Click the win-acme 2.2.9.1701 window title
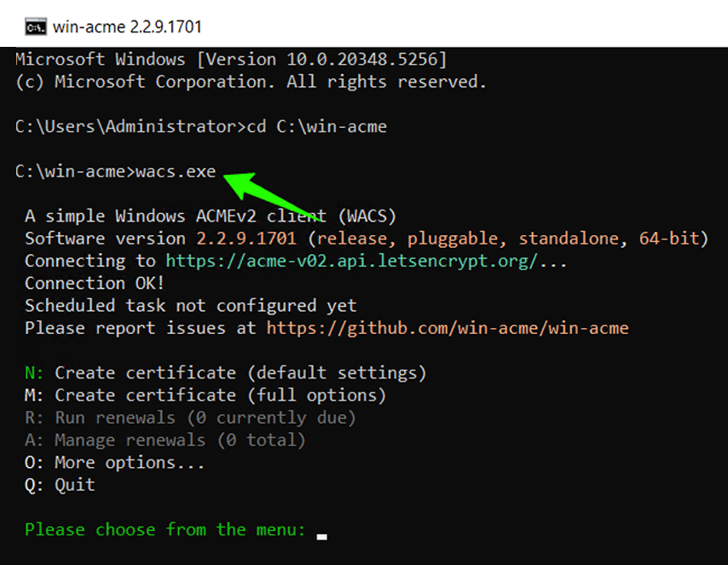Screen dimensions: 728x565 point(127,27)
